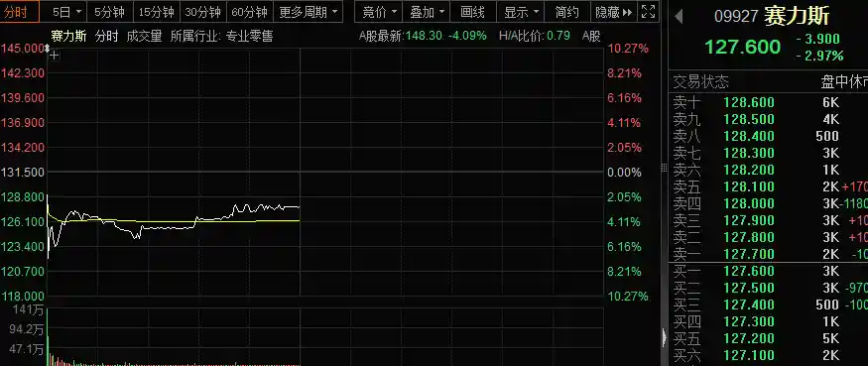Click the 买五 127.200 order row

769,339
